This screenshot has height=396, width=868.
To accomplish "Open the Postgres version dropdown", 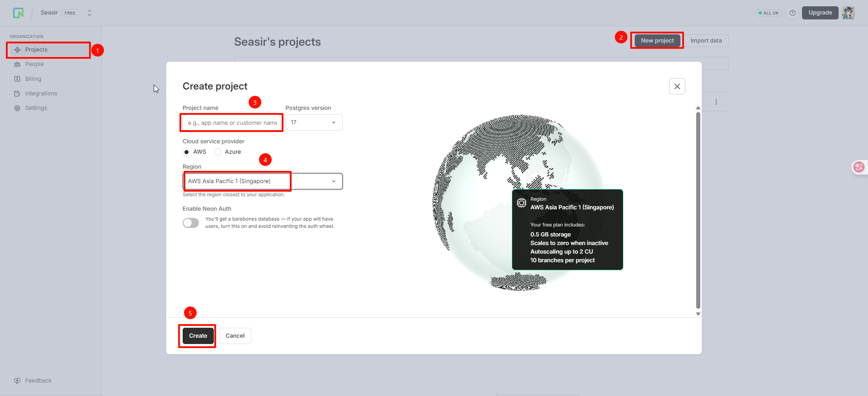I will point(314,123).
